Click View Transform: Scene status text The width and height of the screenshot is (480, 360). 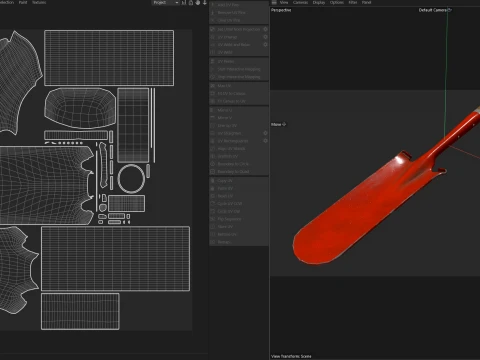pyautogui.click(x=291, y=356)
